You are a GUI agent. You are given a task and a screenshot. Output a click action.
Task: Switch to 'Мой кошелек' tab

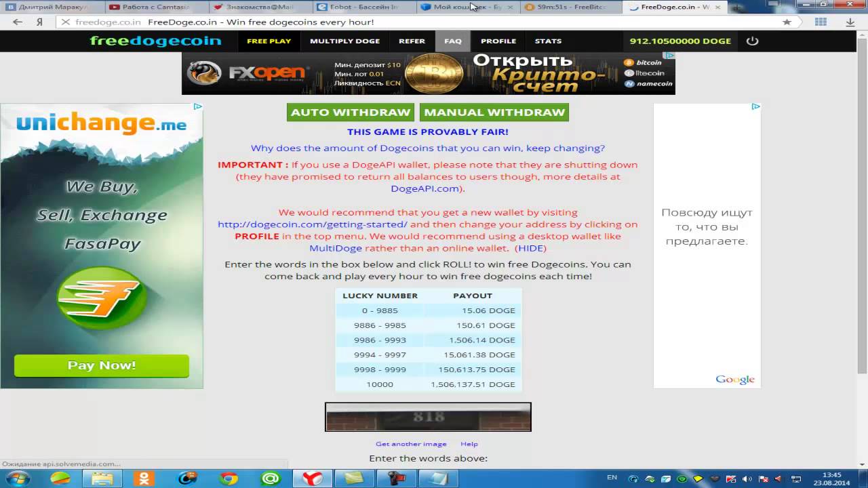click(468, 7)
